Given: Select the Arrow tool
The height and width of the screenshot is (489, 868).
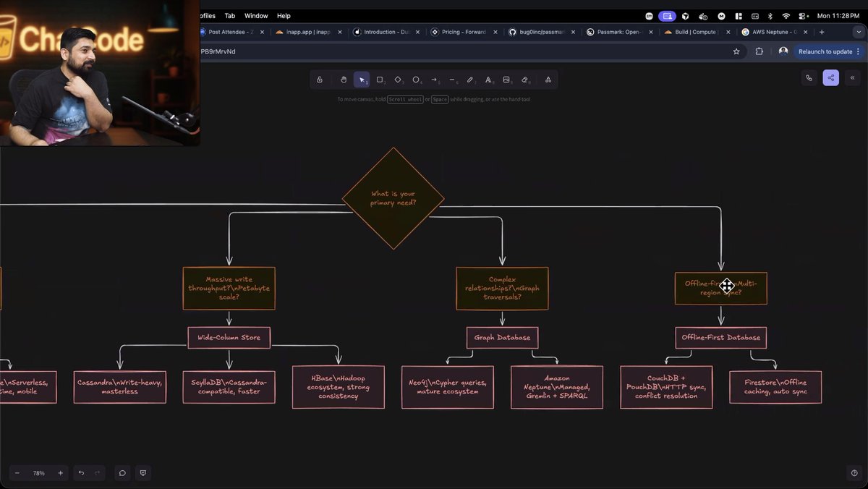Looking at the screenshot, I should click(435, 80).
